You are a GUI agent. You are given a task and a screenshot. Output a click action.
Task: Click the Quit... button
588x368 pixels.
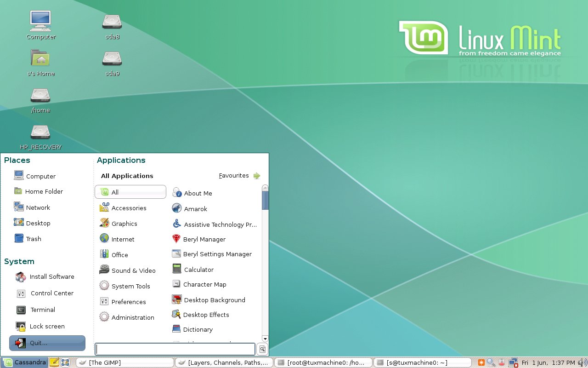point(47,343)
